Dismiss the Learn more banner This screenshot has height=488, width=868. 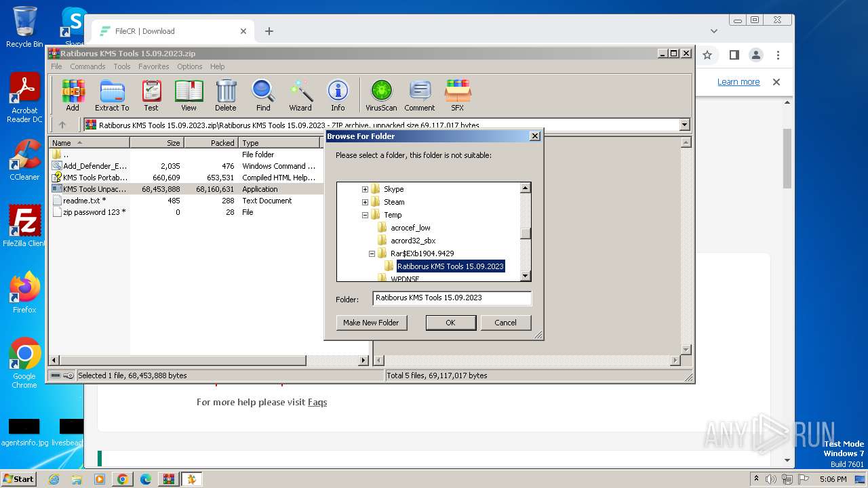click(776, 82)
